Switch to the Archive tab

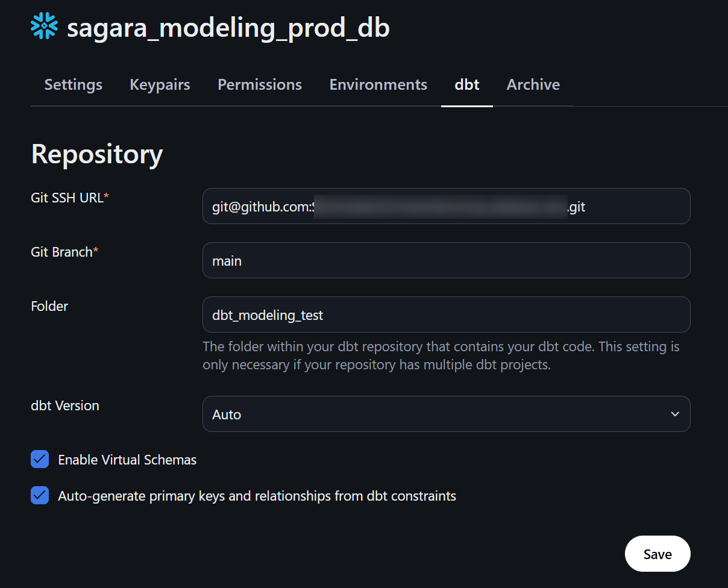tap(533, 85)
